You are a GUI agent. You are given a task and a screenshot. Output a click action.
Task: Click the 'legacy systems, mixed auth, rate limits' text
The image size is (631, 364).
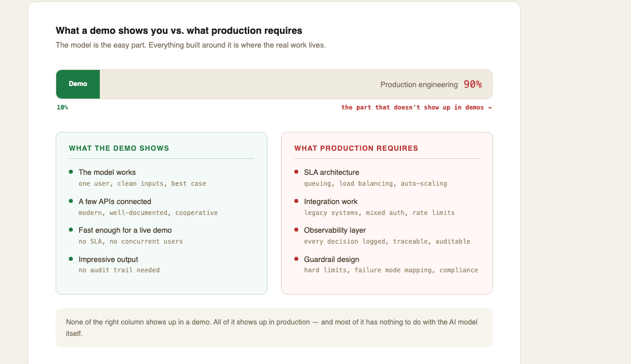[379, 213]
